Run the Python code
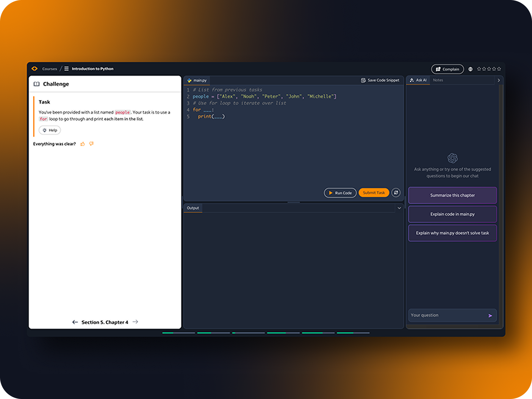Image resolution: width=532 pixels, height=399 pixels. tap(340, 193)
